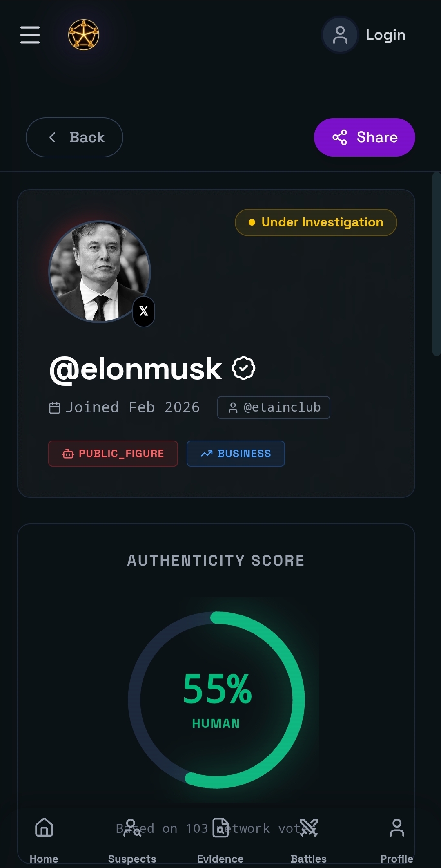This screenshot has width=441, height=868.
Task: Click the golden network logo
Action: [x=84, y=35]
